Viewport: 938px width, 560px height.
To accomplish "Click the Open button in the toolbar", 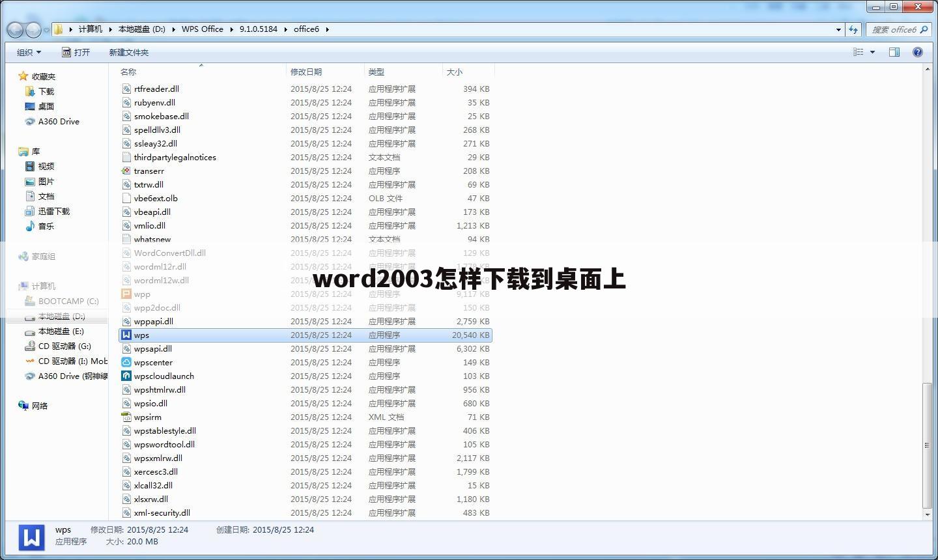I will click(x=76, y=52).
